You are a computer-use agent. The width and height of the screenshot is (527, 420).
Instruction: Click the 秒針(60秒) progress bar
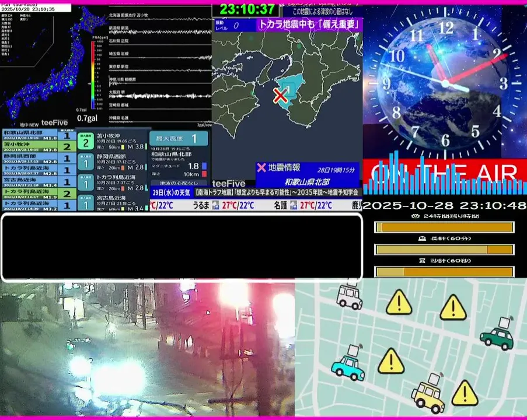pyautogui.click(x=444, y=271)
